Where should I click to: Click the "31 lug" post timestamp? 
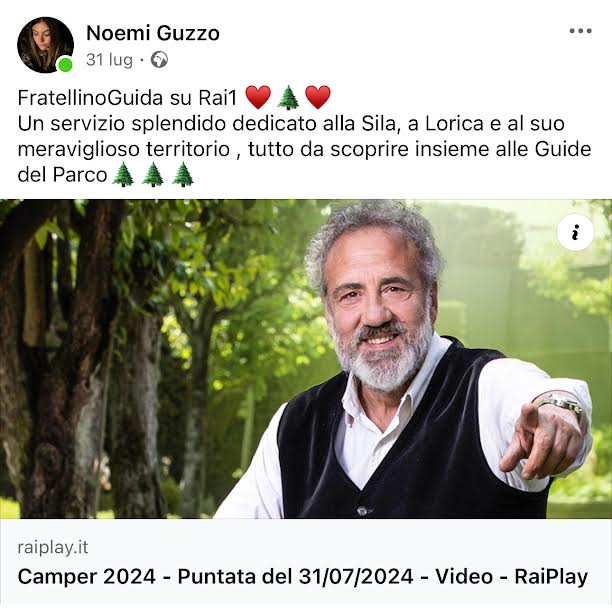point(109,60)
